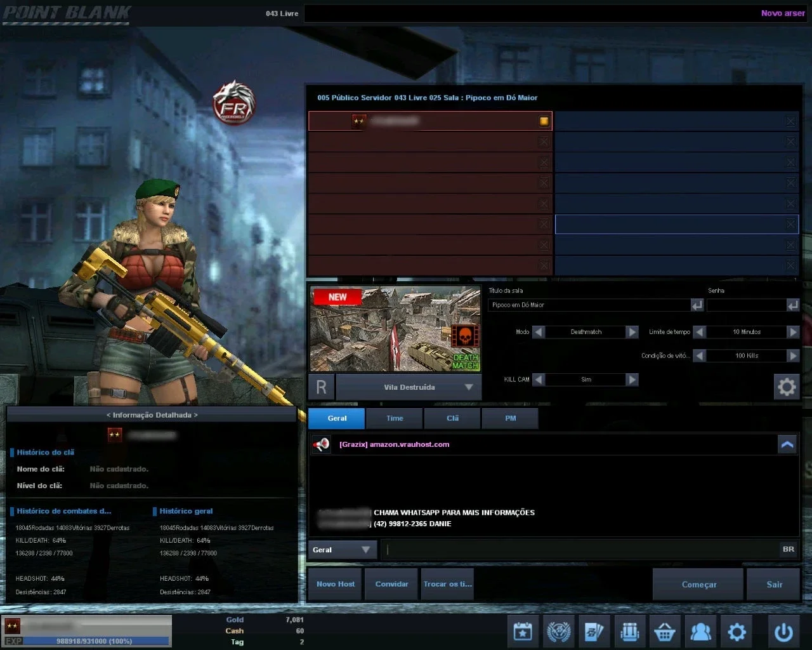Close the selected blue team slot
This screenshot has height=650, width=812.
(x=790, y=224)
